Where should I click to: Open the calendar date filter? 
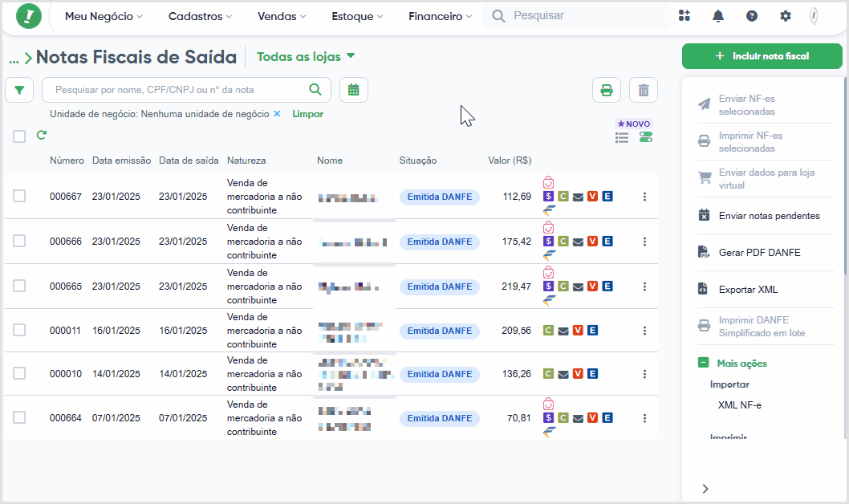[354, 90]
